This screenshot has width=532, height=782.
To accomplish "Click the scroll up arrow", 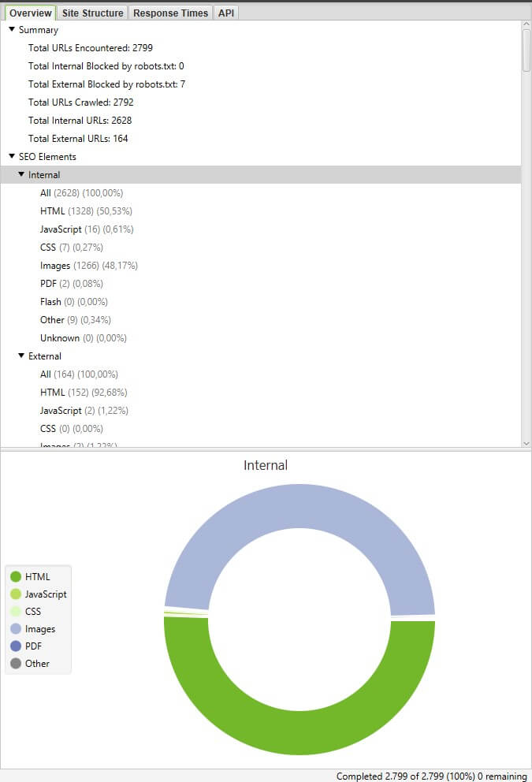I will click(x=526, y=26).
